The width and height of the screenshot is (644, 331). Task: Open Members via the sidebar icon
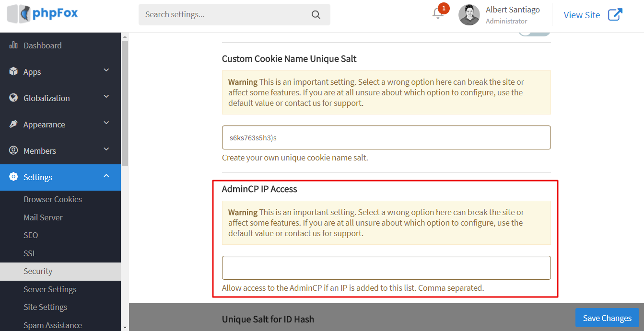[x=14, y=150]
